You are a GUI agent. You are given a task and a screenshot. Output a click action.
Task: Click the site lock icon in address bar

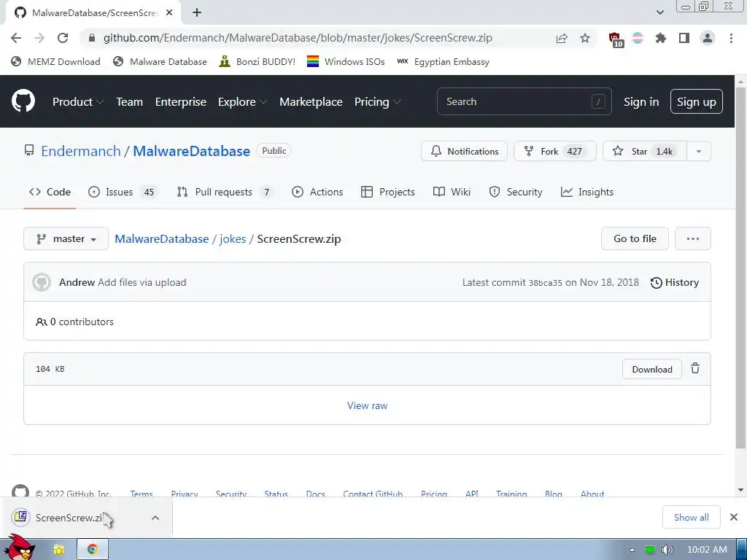(x=92, y=38)
